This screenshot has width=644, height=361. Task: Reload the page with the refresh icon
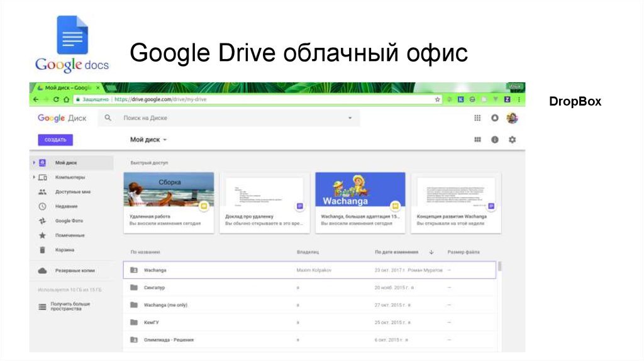click(x=56, y=99)
